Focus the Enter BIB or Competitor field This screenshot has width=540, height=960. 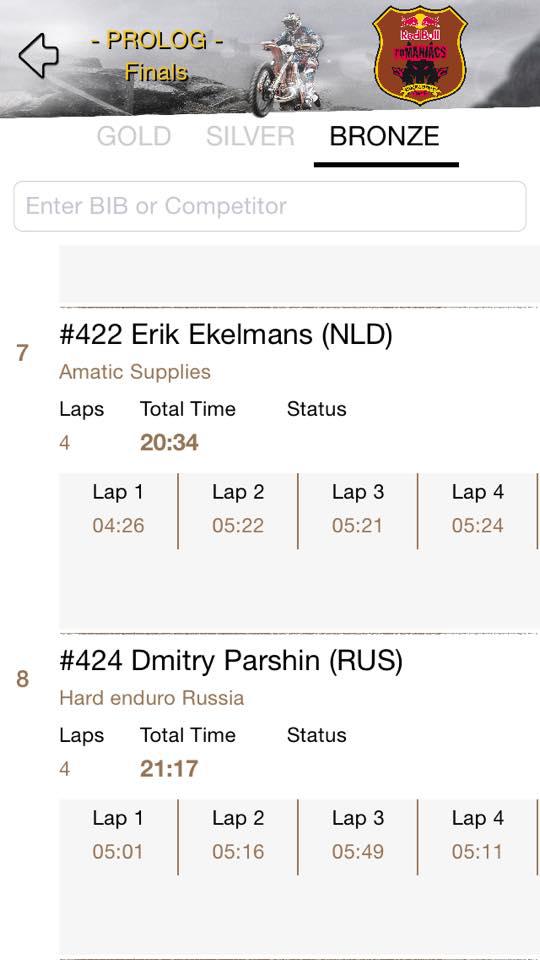(x=270, y=206)
